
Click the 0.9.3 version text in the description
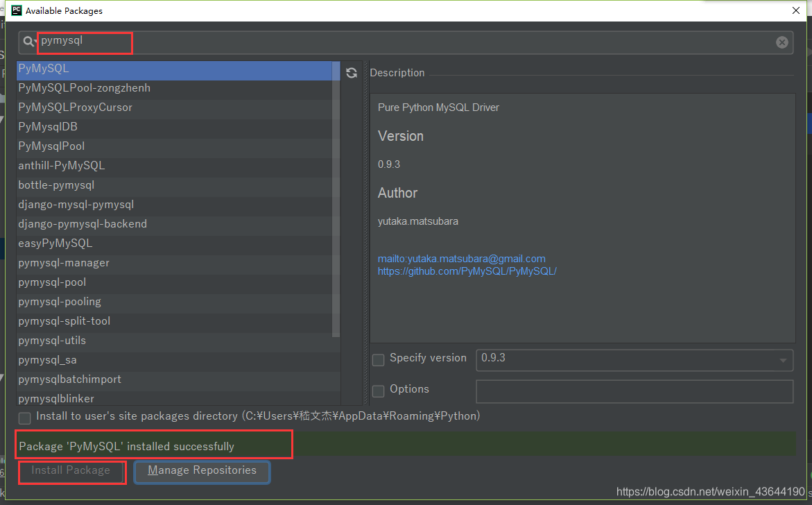pyautogui.click(x=389, y=164)
